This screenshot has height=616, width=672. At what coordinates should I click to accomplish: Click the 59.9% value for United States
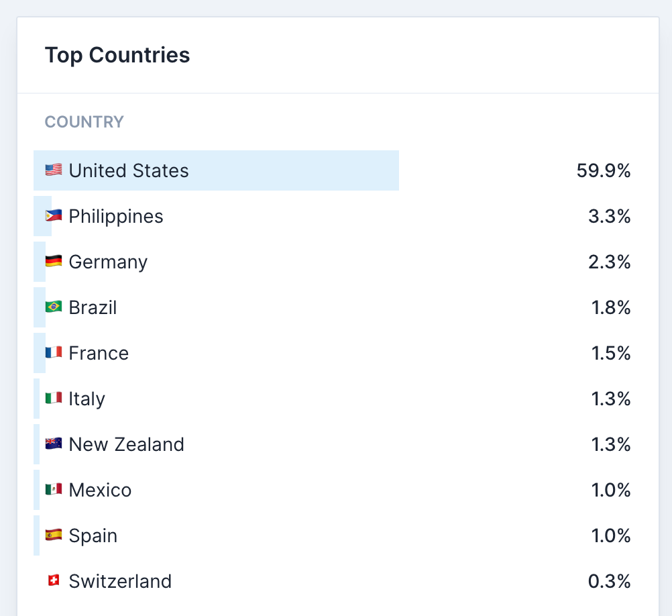pos(604,170)
